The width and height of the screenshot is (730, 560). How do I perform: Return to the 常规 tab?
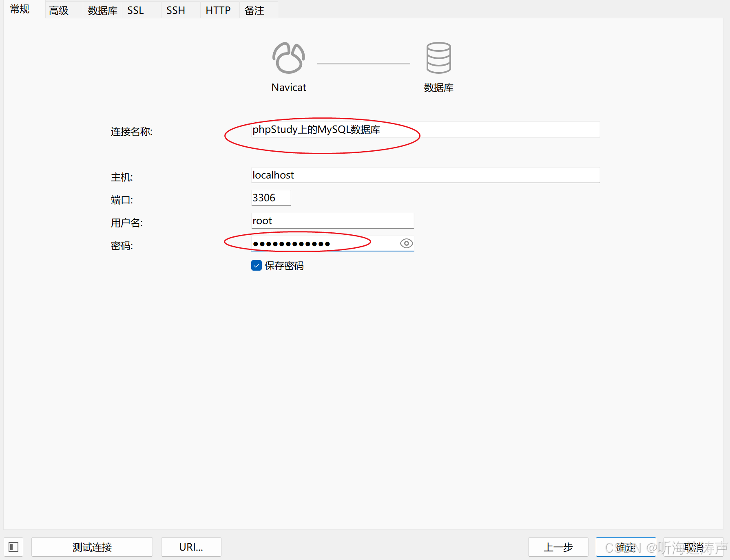tap(19, 9)
